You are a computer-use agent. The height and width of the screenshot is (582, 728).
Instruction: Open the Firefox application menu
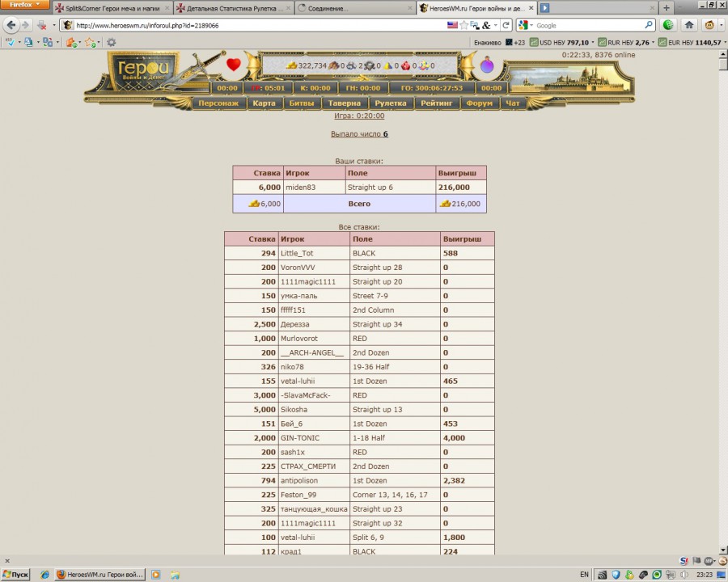[25, 5]
